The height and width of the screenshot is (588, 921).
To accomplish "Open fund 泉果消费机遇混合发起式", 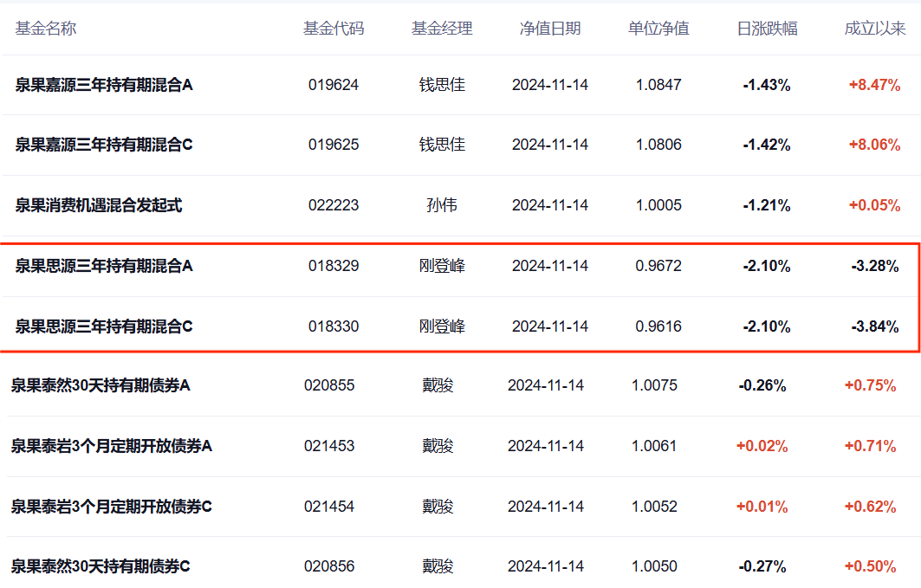I will click(99, 205).
